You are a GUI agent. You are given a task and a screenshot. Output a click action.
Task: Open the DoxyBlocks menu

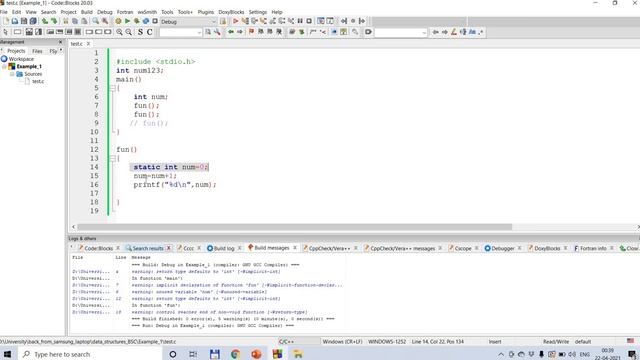tap(231, 12)
